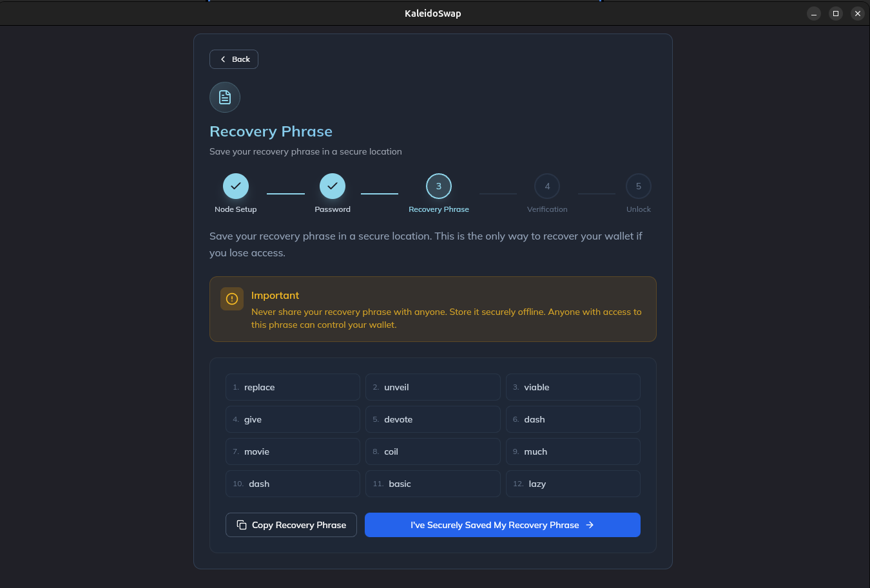Click the 'Important' warning title
Viewport: 870px width, 588px height.
coord(275,295)
